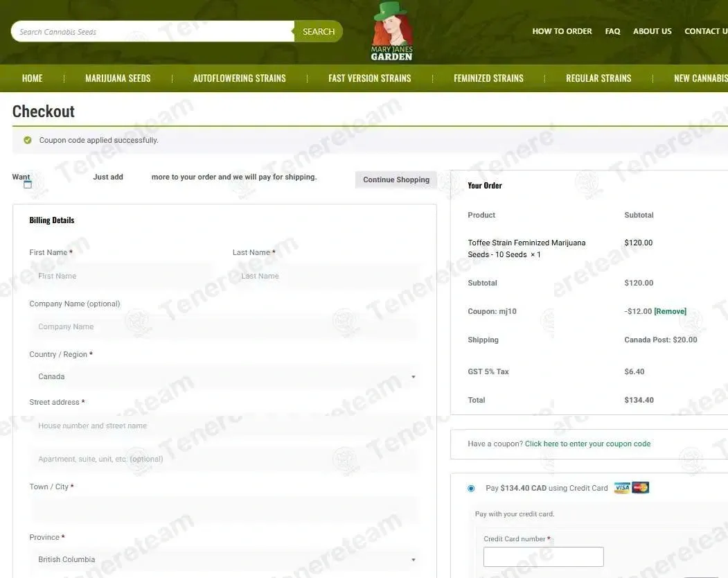Image resolution: width=728 pixels, height=578 pixels.
Task: Open the FEMINIZED STRAINS menu
Action: [488, 78]
